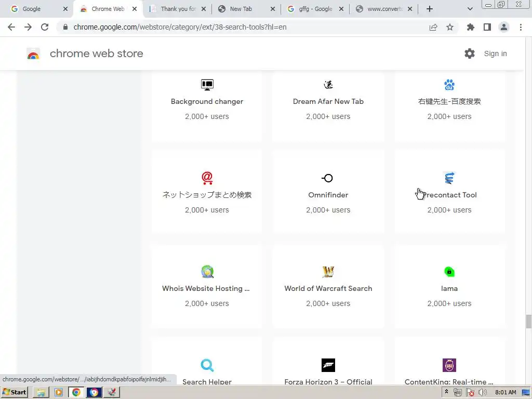Viewport: 532px width, 399px height.
Task: Open the Background changer extension title
Action: click(x=207, y=101)
